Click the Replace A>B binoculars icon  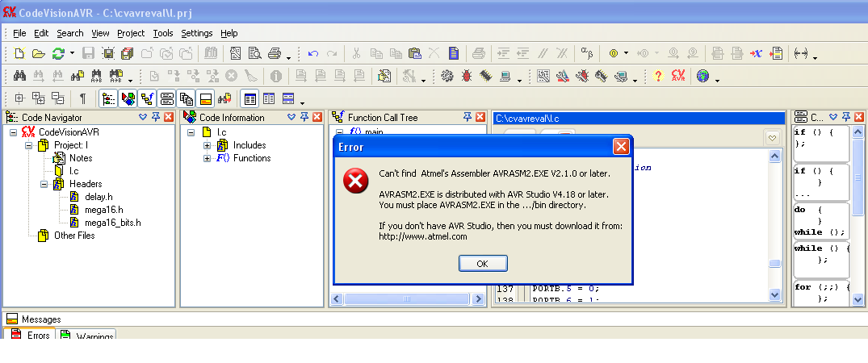[97, 76]
